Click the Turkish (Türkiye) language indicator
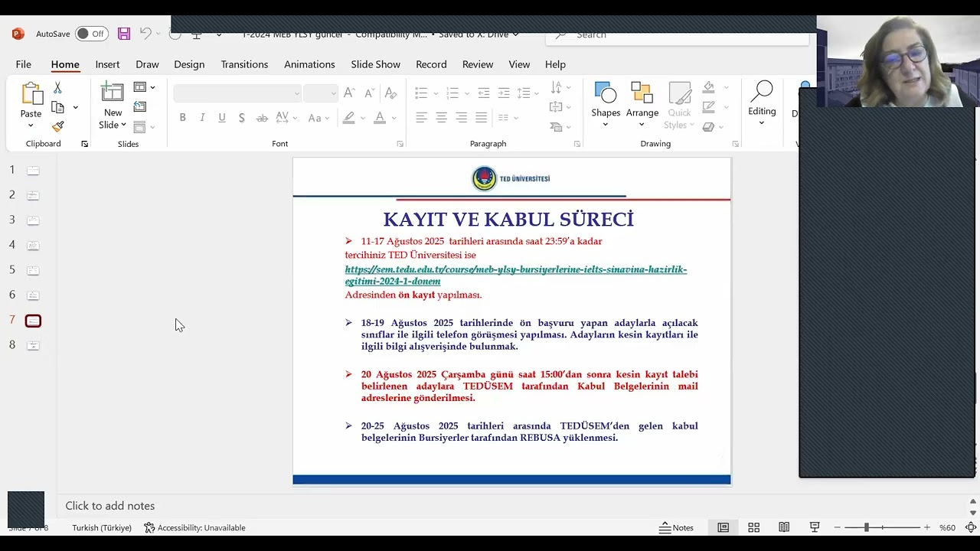 (x=102, y=527)
